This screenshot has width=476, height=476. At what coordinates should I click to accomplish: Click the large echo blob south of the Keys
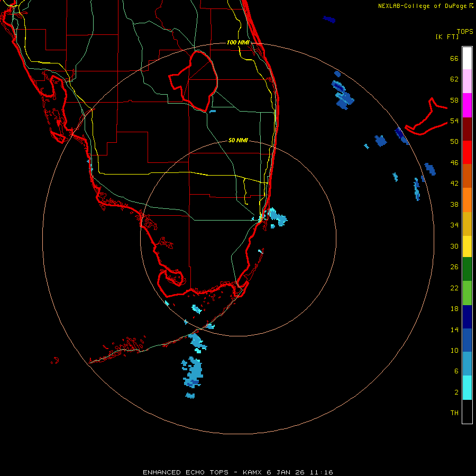coord(193,372)
